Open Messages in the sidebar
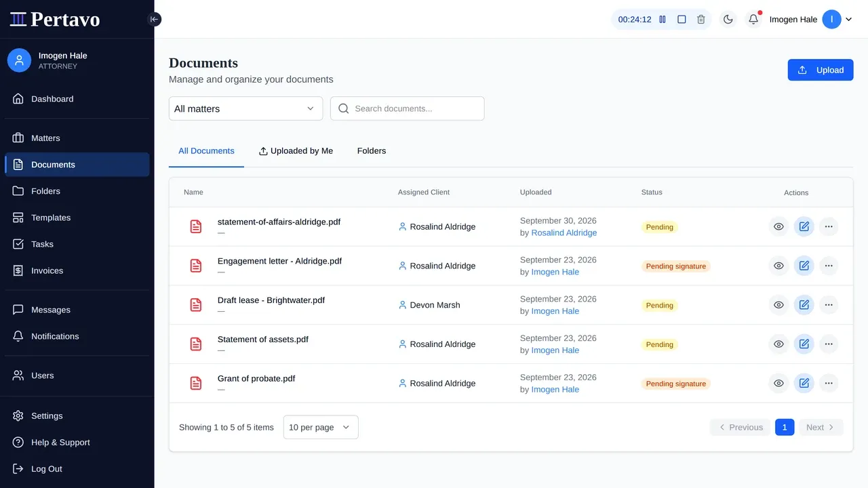This screenshot has width=868, height=488. [77, 310]
